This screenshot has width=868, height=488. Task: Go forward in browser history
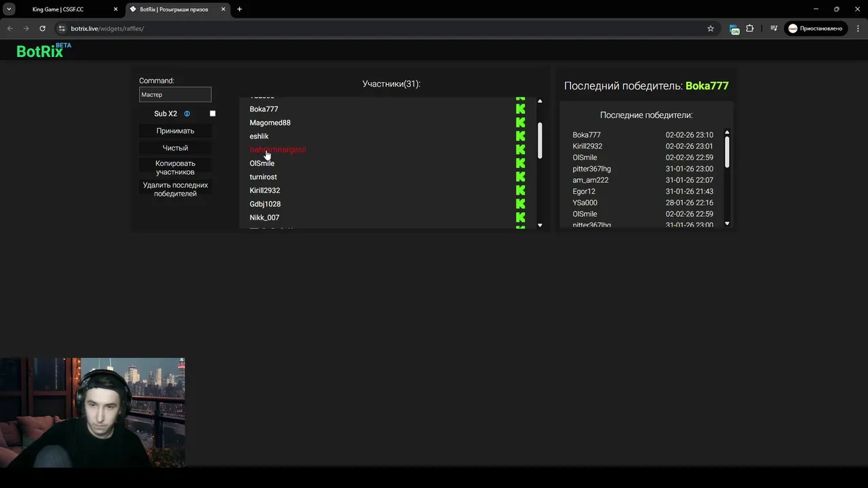coord(26,28)
